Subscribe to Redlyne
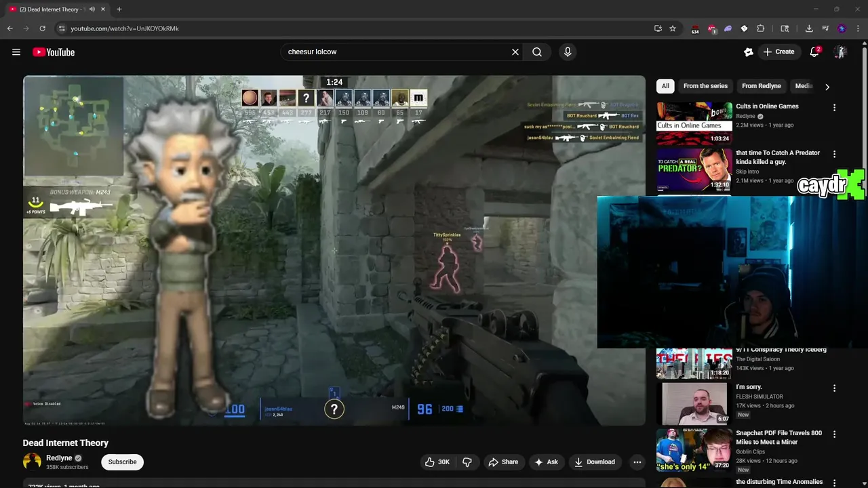The image size is (868, 488). [122, 462]
